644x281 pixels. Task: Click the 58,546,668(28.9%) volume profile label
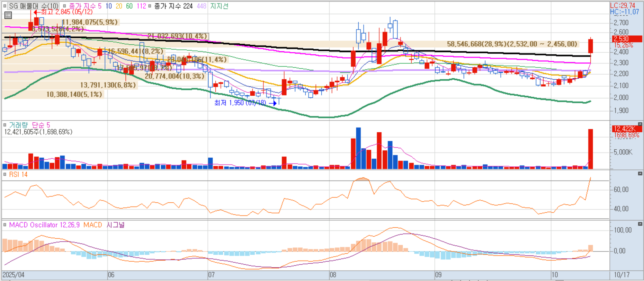point(512,44)
